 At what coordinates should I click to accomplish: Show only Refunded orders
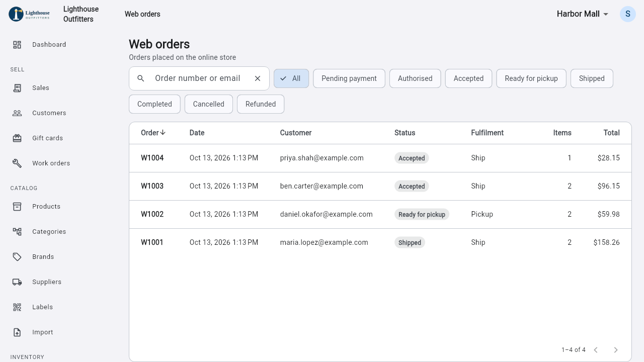pyautogui.click(x=261, y=104)
